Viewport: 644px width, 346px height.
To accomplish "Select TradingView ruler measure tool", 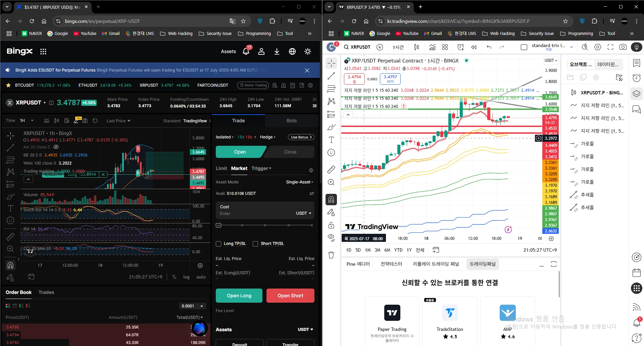I will coord(331,169).
